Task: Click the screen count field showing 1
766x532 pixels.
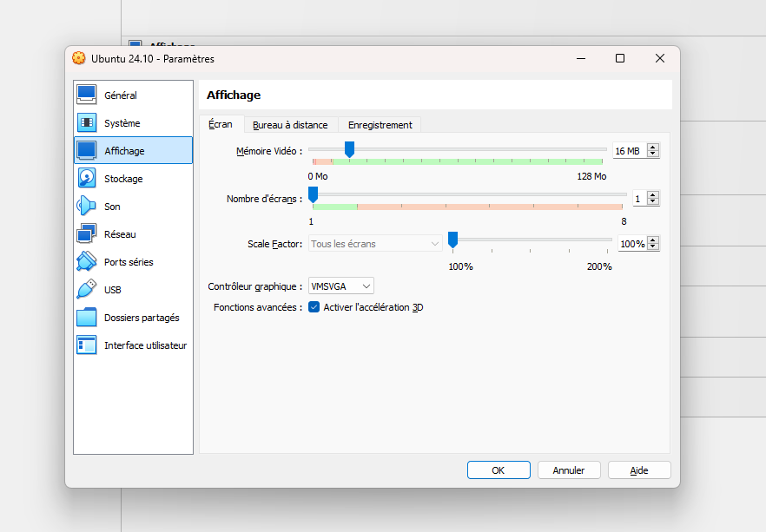Action: pos(639,199)
